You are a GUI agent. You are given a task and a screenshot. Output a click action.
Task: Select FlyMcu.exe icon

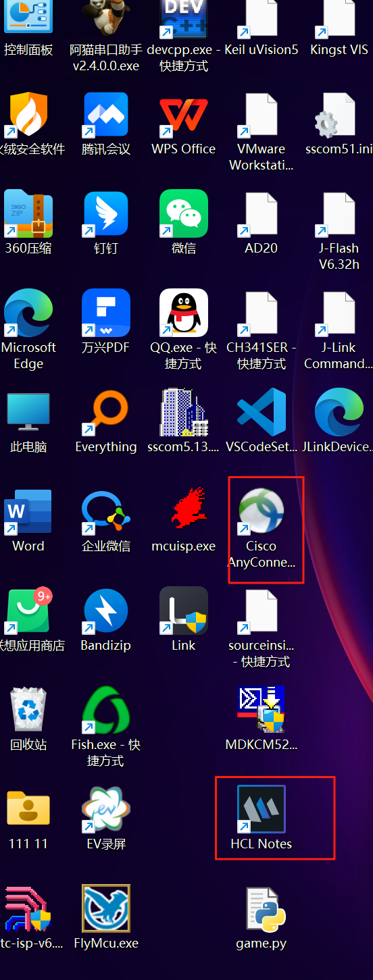106,910
